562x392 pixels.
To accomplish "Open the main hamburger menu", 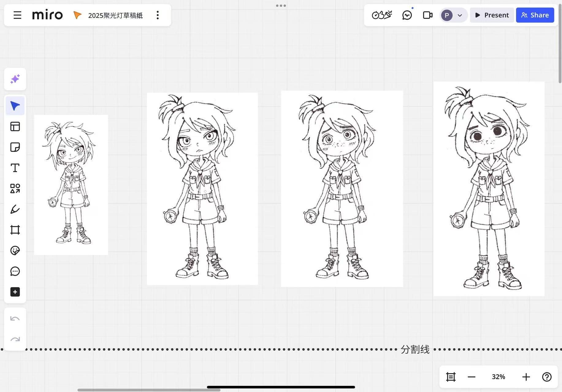I will [x=17, y=15].
